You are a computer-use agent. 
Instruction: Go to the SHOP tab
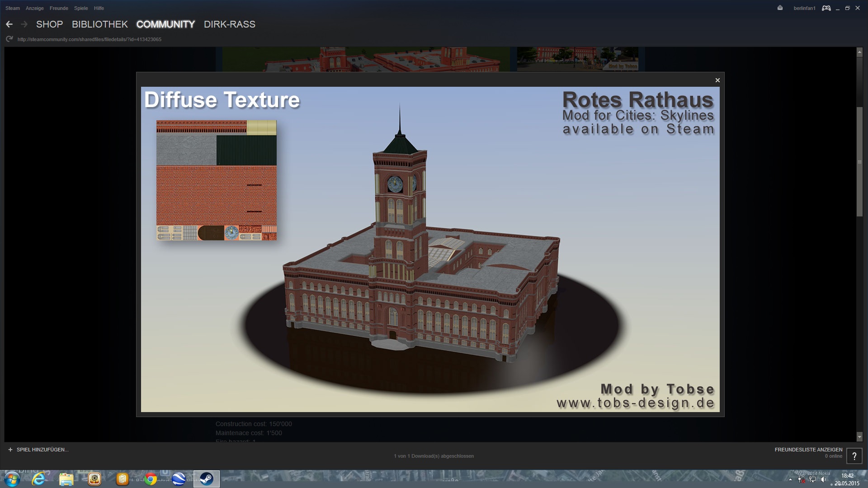coord(49,24)
